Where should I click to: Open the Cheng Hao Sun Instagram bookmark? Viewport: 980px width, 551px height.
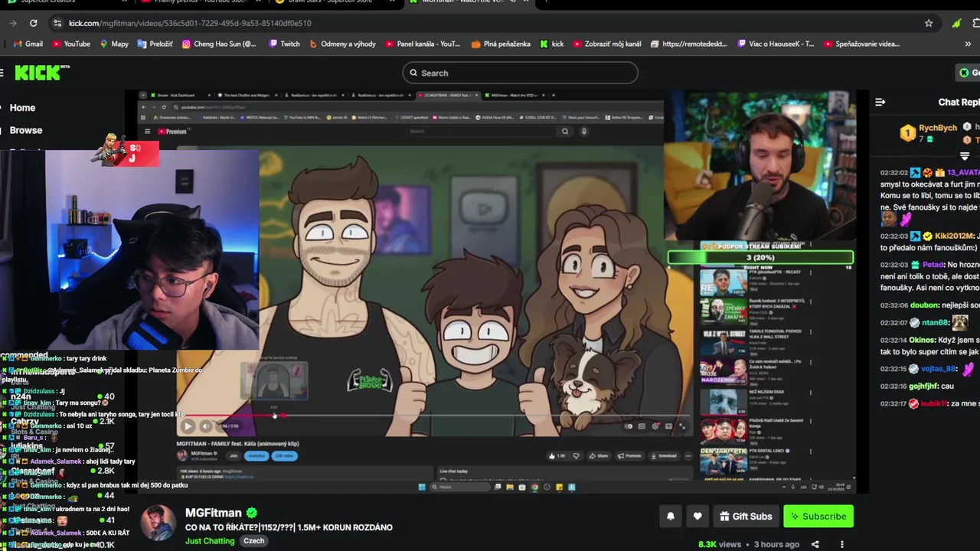(x=219, y=44)
